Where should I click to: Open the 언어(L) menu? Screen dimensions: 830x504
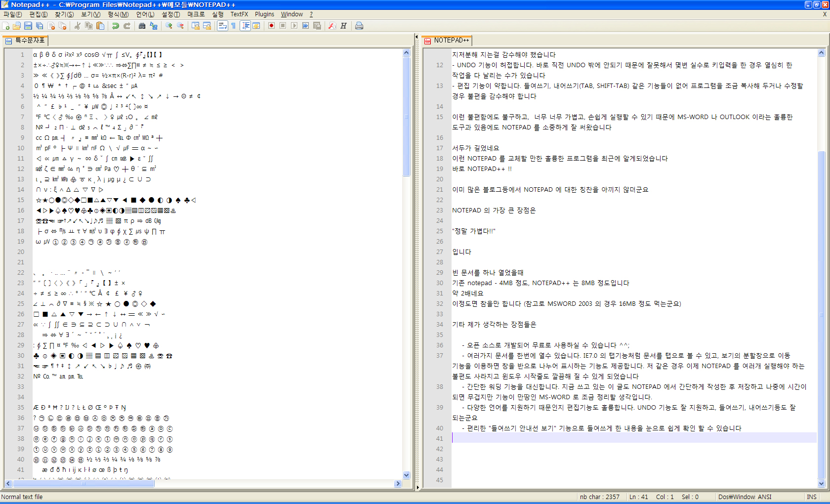point(145,14)
